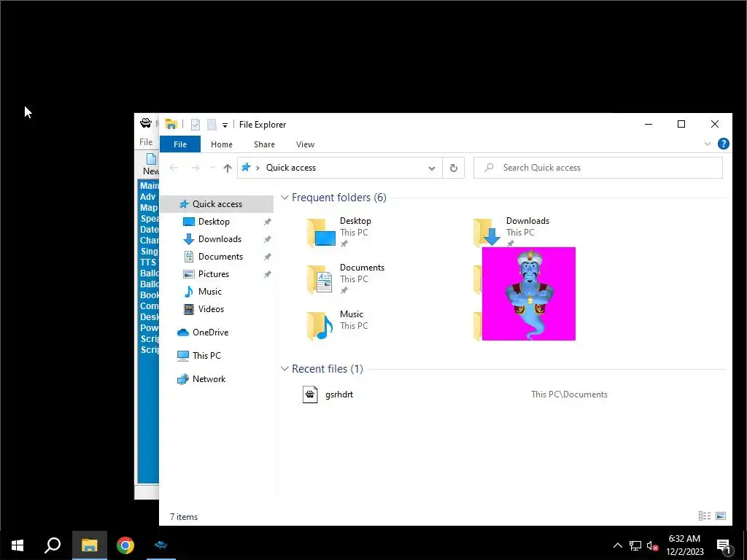This screenshot has width=747, height=560.
Task: Go up one level with Up arrow
Action: 228,168
